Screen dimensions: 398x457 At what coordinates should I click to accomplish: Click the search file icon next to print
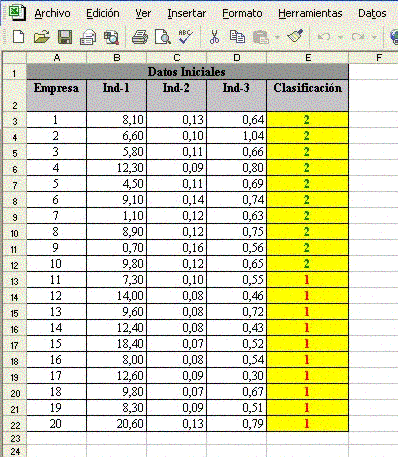tap(111, 37)
